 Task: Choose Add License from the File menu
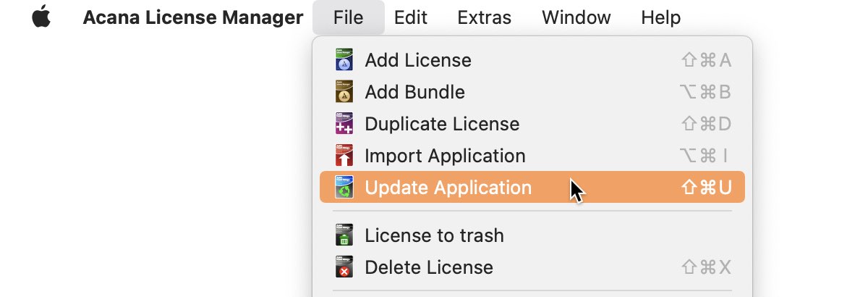(532, 60)
